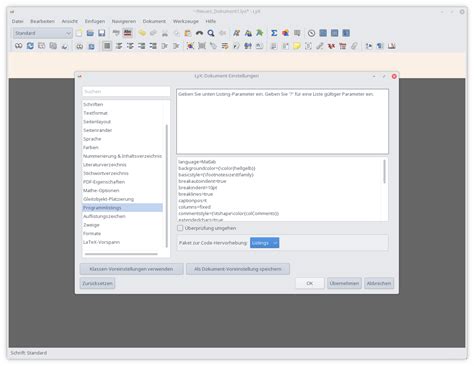Click the insert hyperlink chain icon
This screenshot has height=366, width=474.
click(320, 46)
